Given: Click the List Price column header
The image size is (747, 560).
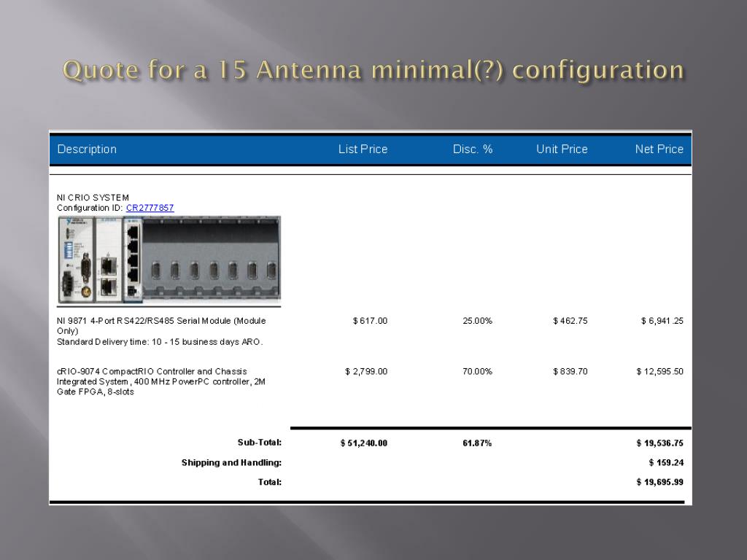Looking at the screenshot, I should click(x=363, y=149).
